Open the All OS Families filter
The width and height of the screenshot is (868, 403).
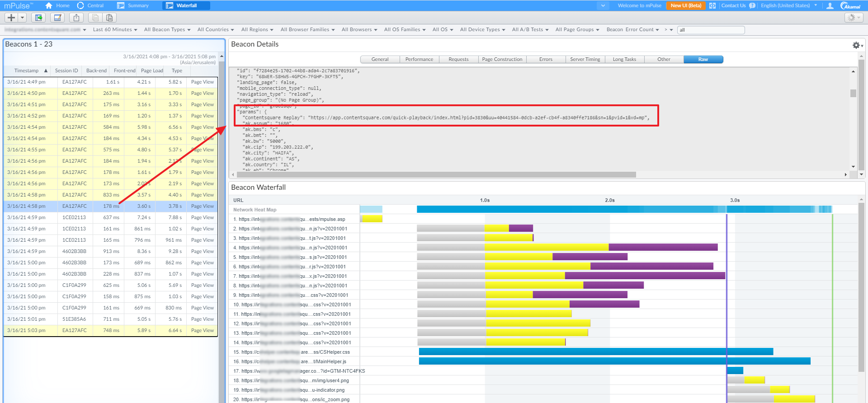pyautogui.click(x=405, y=29)
